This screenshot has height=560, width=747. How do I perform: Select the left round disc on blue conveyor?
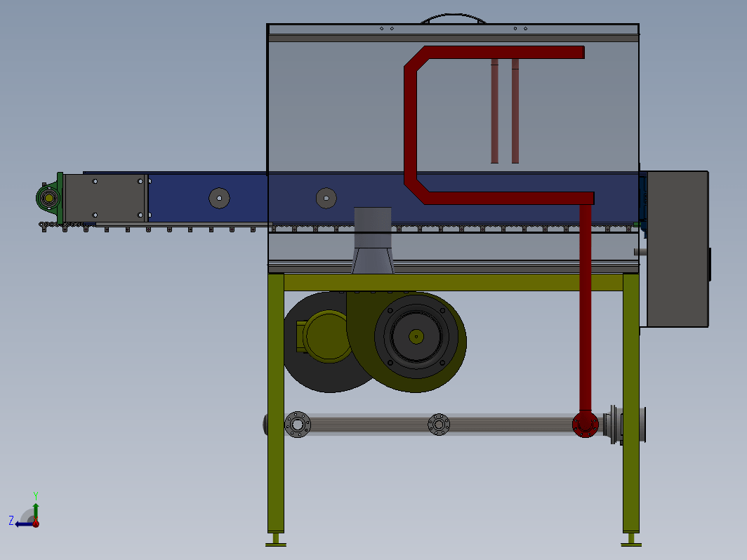pos(219,198)
